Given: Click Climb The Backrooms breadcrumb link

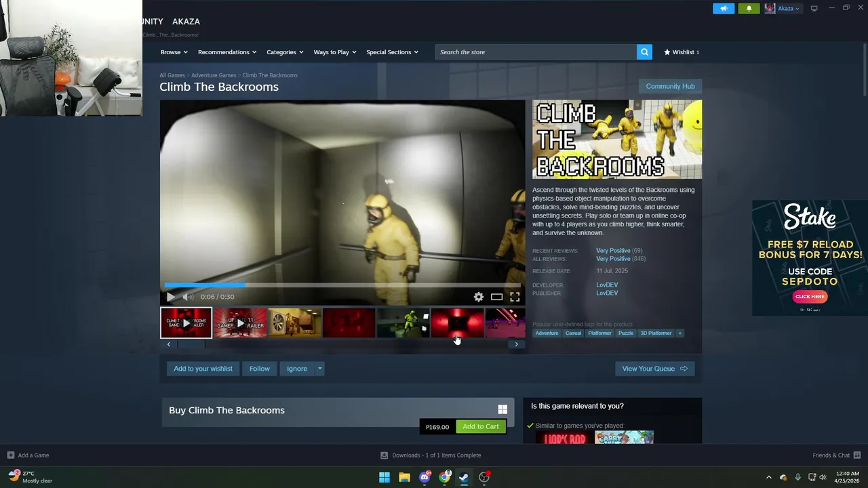Looking at the screenshot, I should (x=270, y=75).
